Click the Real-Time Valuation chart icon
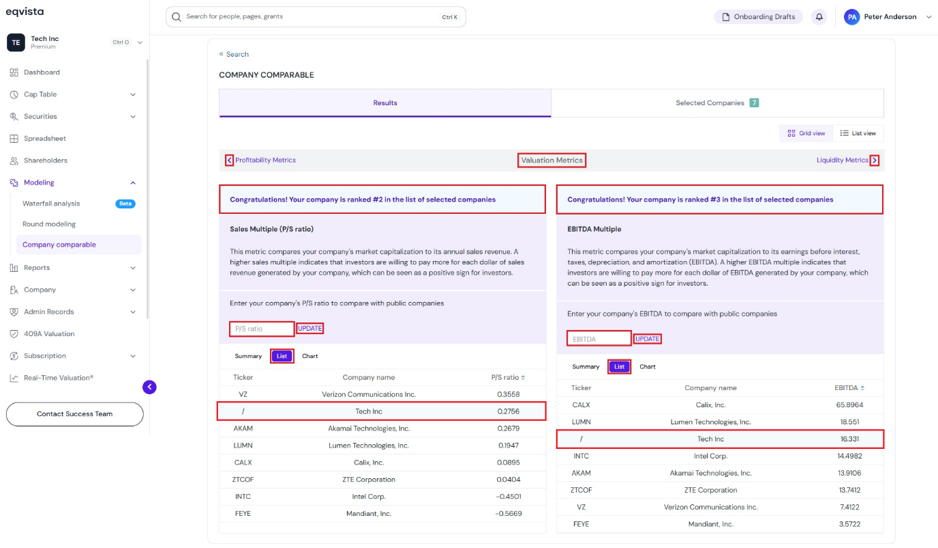The image size is (938, 548). (x=14, y=378)
